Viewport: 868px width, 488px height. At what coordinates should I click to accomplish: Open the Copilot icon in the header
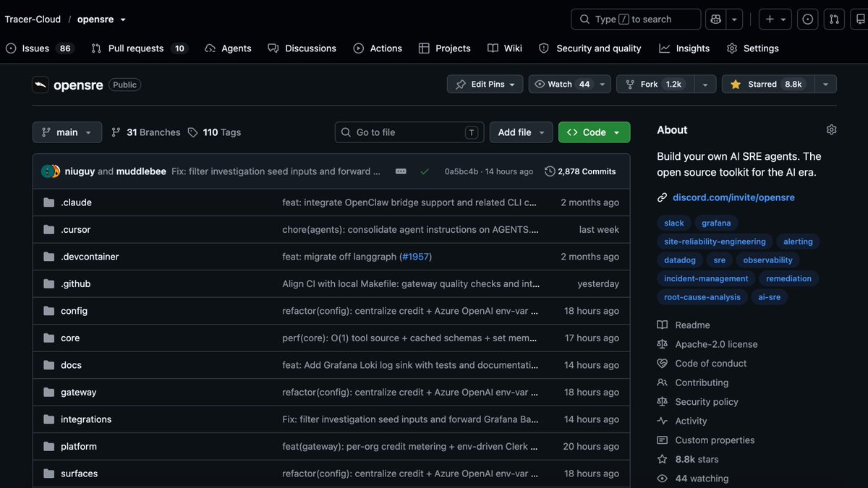pyautogui.click(x=715, y=20)
